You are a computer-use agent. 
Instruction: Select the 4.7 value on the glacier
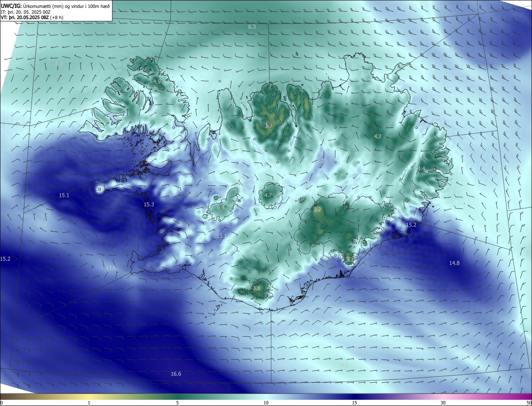click(268, 196)
